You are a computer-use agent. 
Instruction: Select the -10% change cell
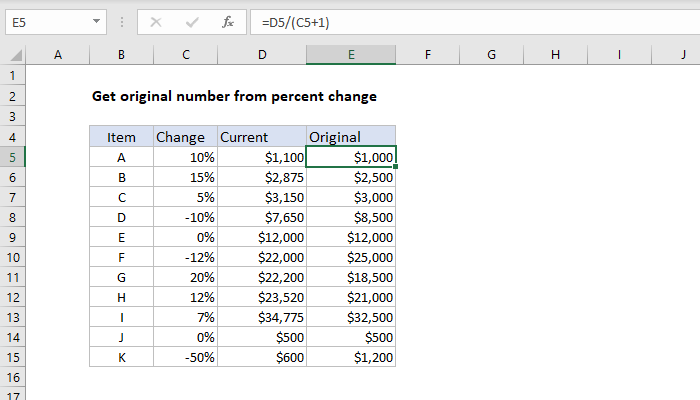pos(186,217)
